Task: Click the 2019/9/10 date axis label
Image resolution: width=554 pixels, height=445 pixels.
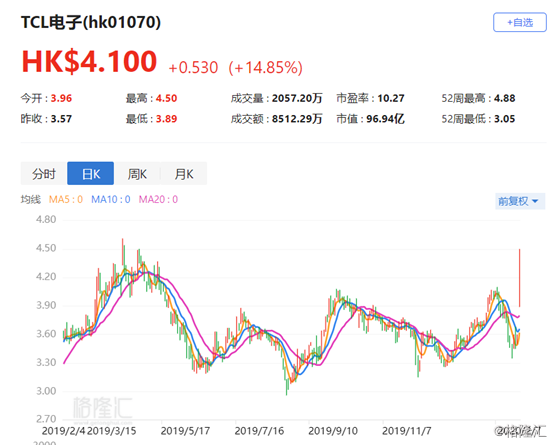Action: click(333, 431)
